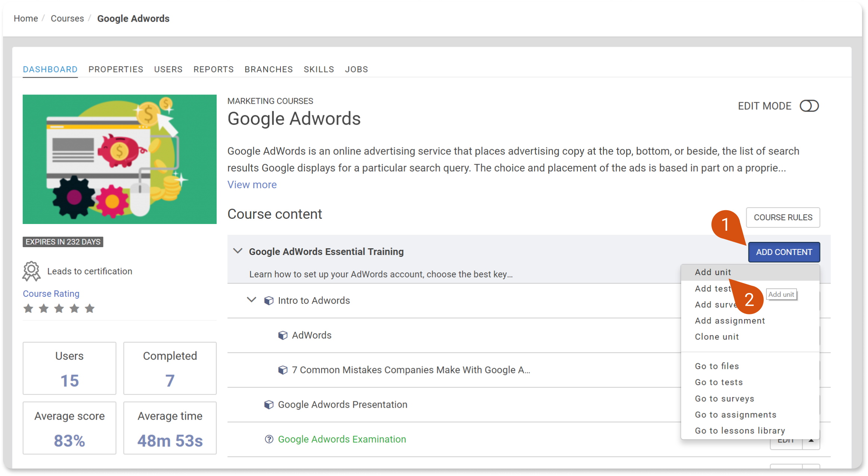Open the Skills tab
868x476 pixels.
click(319, 69)
